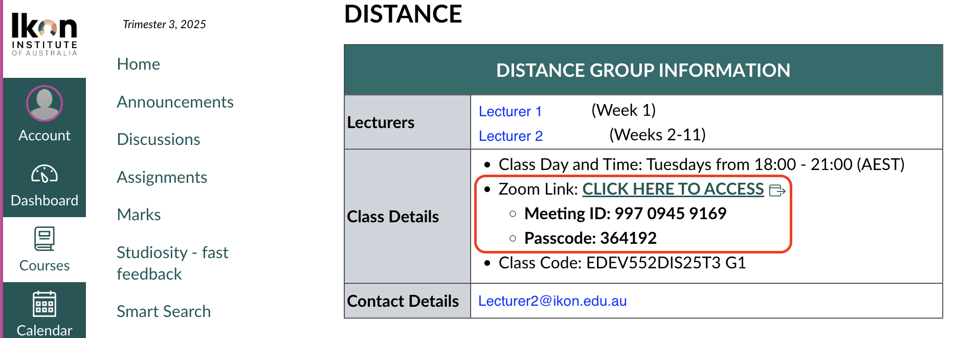The image size is (980, 338).
Task: Go to the Home course page
Action: coord(138,64)
